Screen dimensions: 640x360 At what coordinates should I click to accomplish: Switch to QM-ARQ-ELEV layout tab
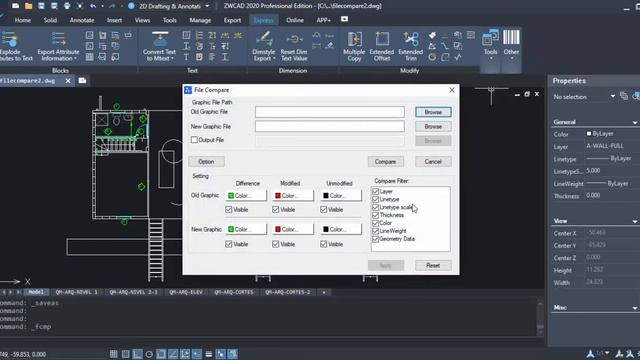[x=186, y=292]
